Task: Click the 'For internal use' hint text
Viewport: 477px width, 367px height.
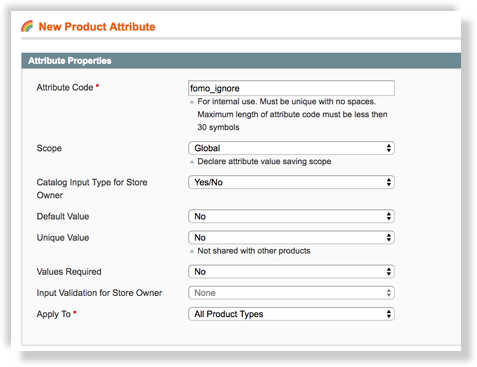Action: pos(287,101)
